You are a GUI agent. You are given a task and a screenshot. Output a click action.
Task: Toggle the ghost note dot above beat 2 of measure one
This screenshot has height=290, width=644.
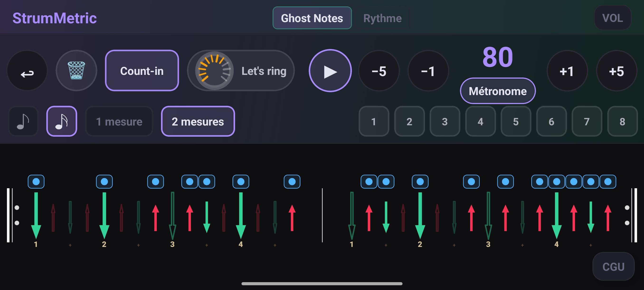104,182
